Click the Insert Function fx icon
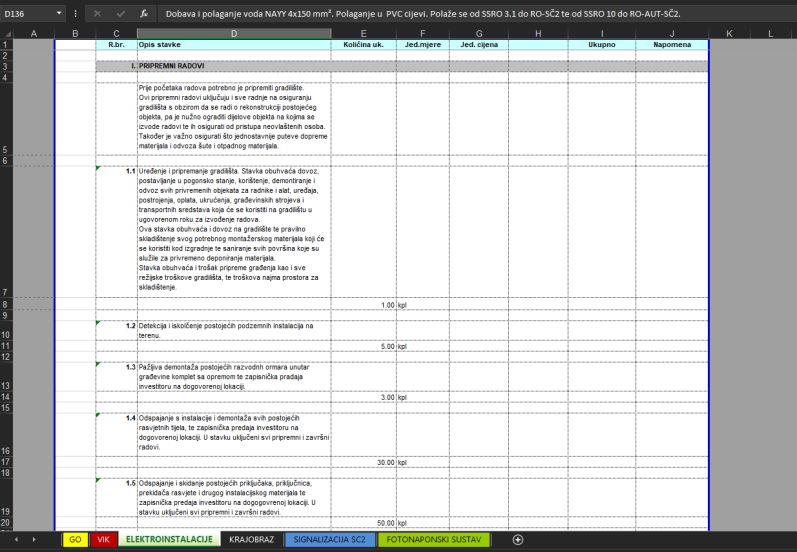This screenshot has height=552, width=797. [x=144, y=14]
